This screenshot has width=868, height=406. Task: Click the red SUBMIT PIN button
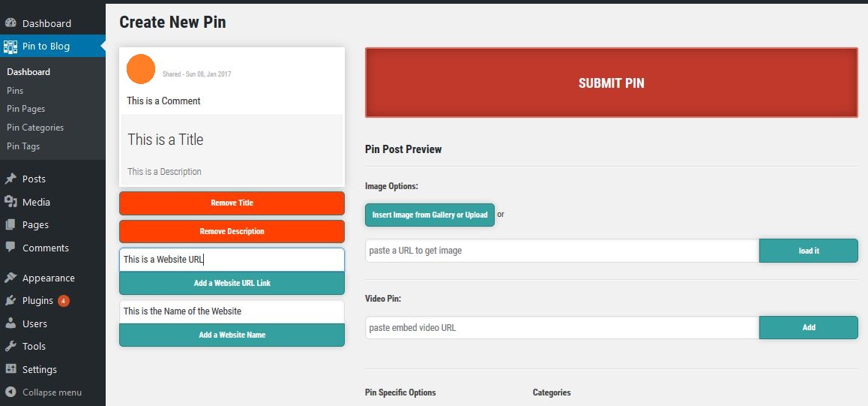(x=611, y=83)
